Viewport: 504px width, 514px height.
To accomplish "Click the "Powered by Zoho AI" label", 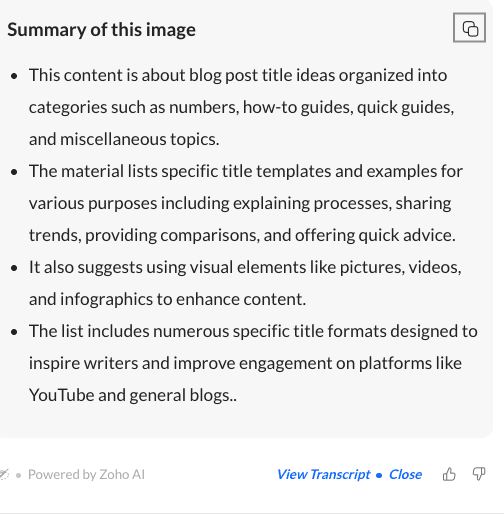I will click(x=86, y=474).
